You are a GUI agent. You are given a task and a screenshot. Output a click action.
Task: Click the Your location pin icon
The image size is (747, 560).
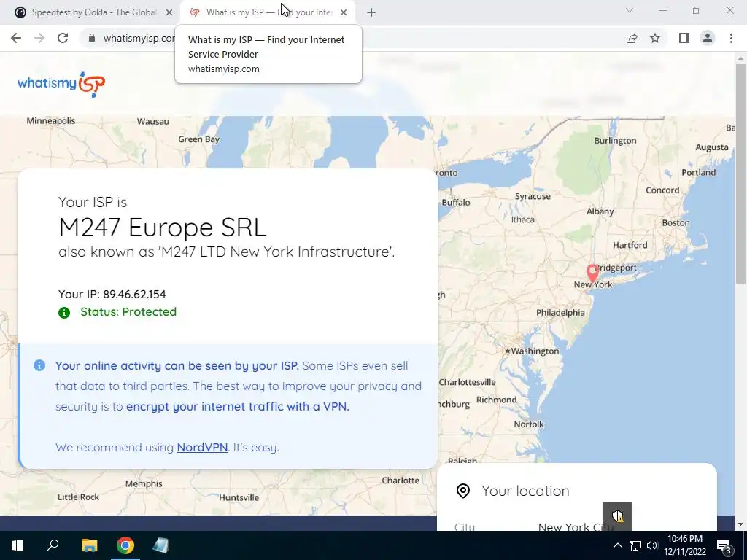(463, 491)
